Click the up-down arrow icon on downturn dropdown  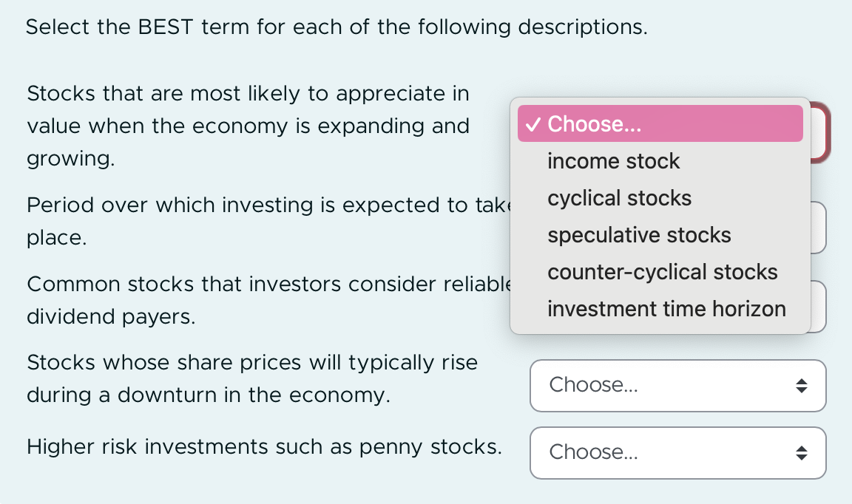(x=802, y=385)
